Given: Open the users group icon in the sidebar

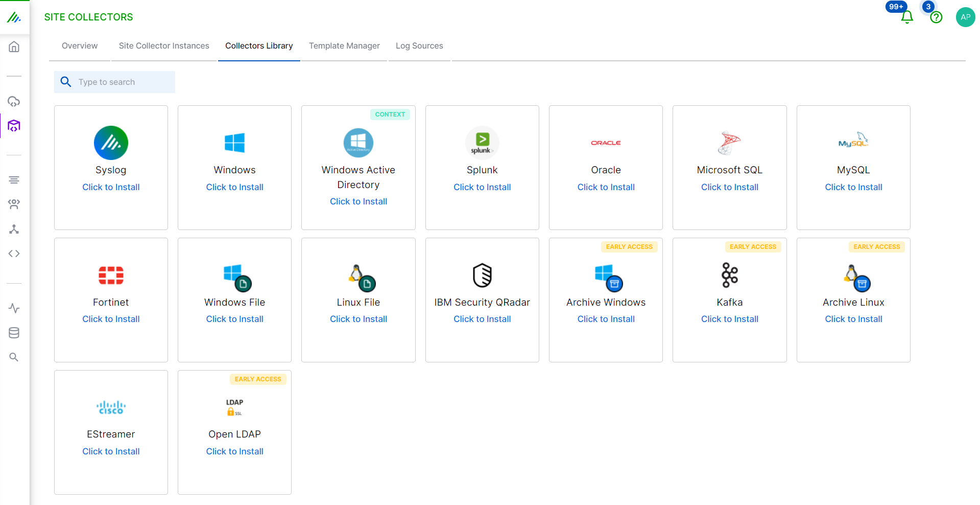Looking at the screenshot, I should coord(14,204).
